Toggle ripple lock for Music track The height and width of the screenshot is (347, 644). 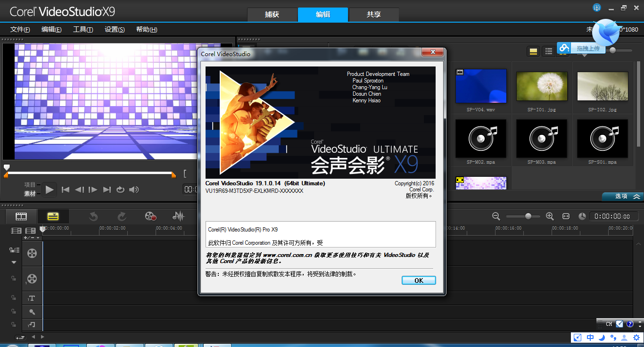[14, 324]
